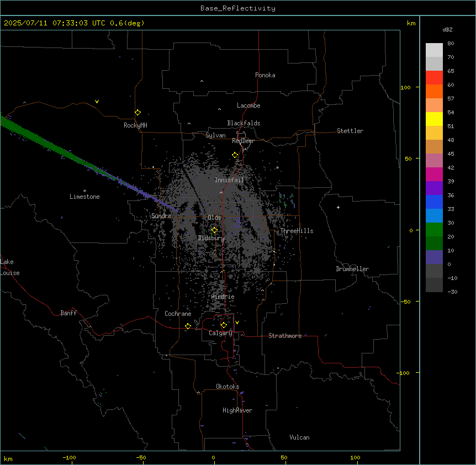Click the asterisk marker east of Innisfail
The height and width of the screenshot is (465, 476).
(277, 168)
